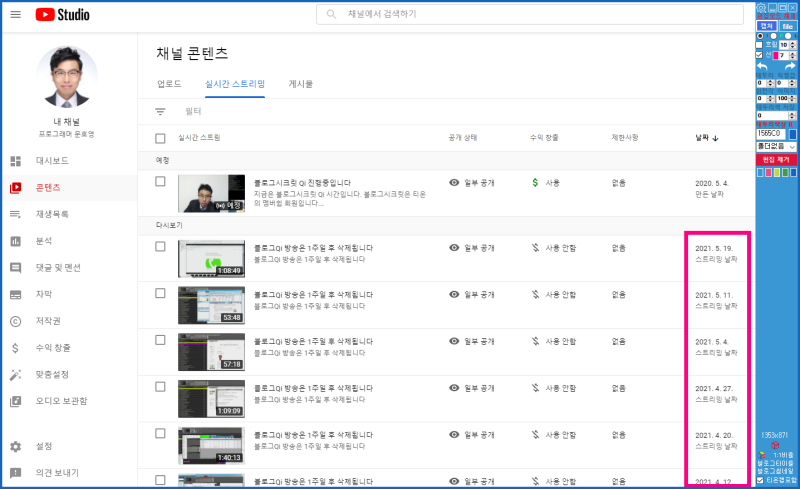Toggle the 흐림 checkbox in capture tool
The width and height of the screenshot is (800, 489).
coord(759,45)
